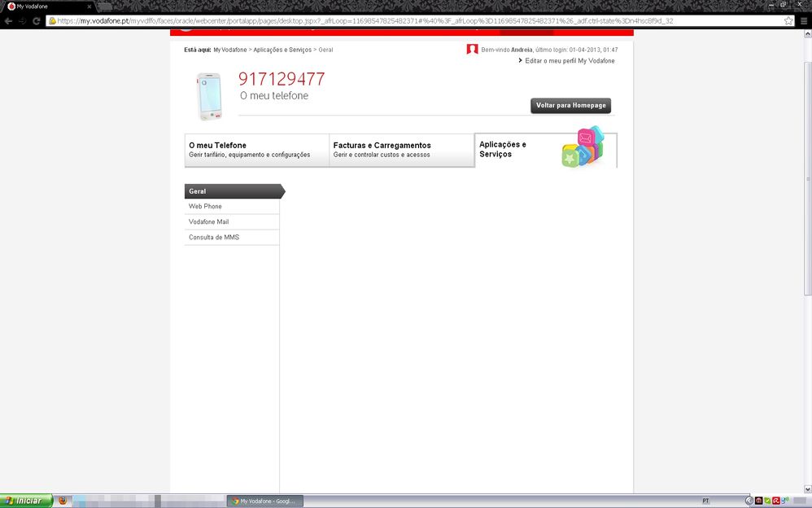The width and height of the screenshot is (812, 508).
Task: Reload the page with the refresh icon
Action: pos(37,20)
